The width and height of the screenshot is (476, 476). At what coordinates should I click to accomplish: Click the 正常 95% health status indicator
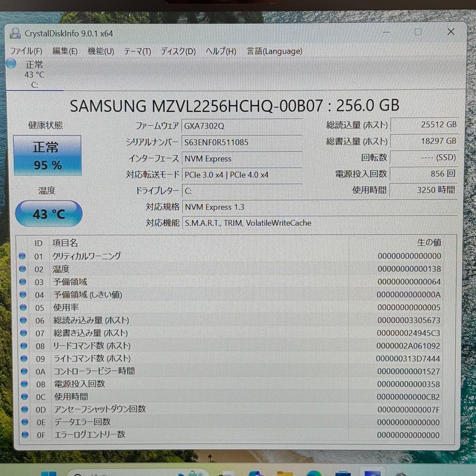[x=47, y=155]
